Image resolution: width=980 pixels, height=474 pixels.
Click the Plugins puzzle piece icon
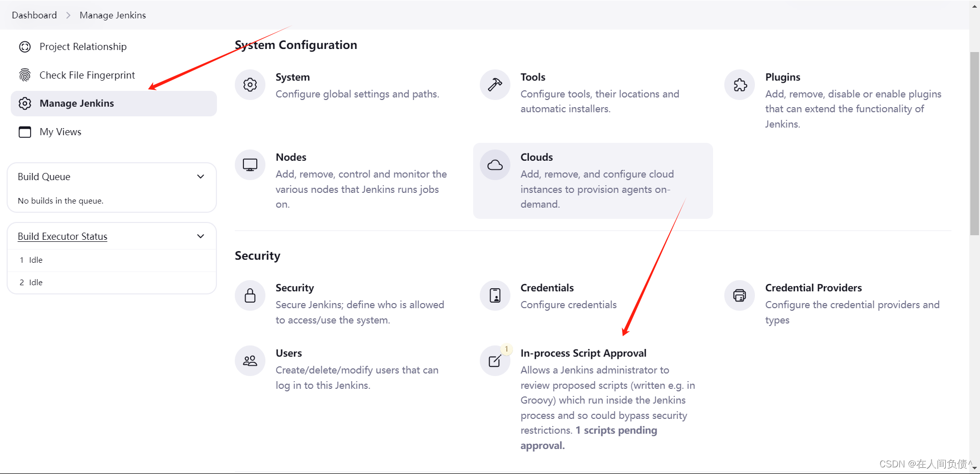(739, 85)
